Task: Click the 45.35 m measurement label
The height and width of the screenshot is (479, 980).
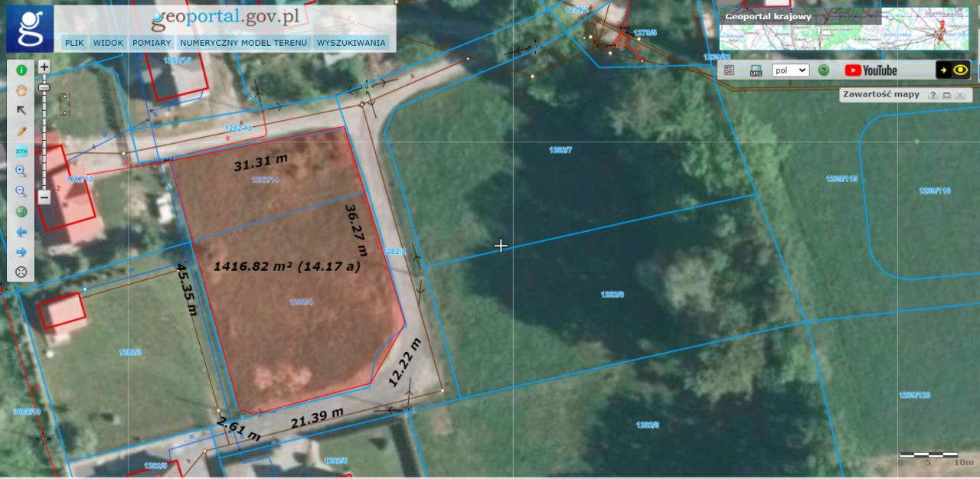Action: click(187, 290)
